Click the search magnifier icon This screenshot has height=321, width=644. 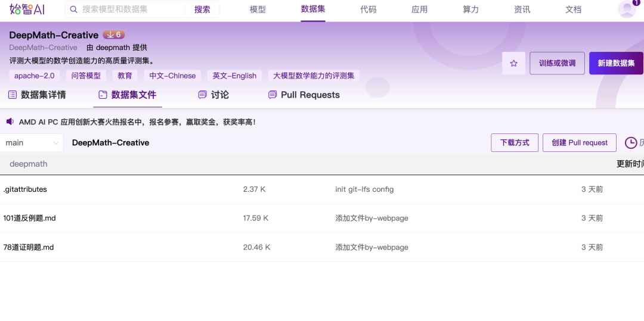(x=74, y=10)
